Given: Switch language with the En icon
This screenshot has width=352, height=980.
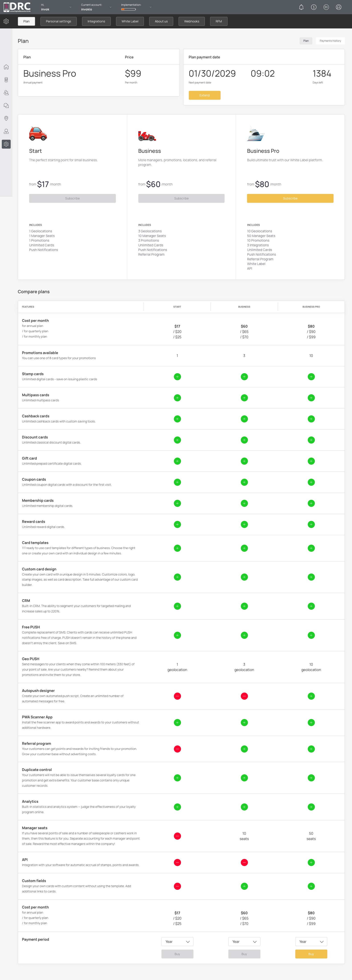Looking at the screenshot, I should click(x=326, y=7).
